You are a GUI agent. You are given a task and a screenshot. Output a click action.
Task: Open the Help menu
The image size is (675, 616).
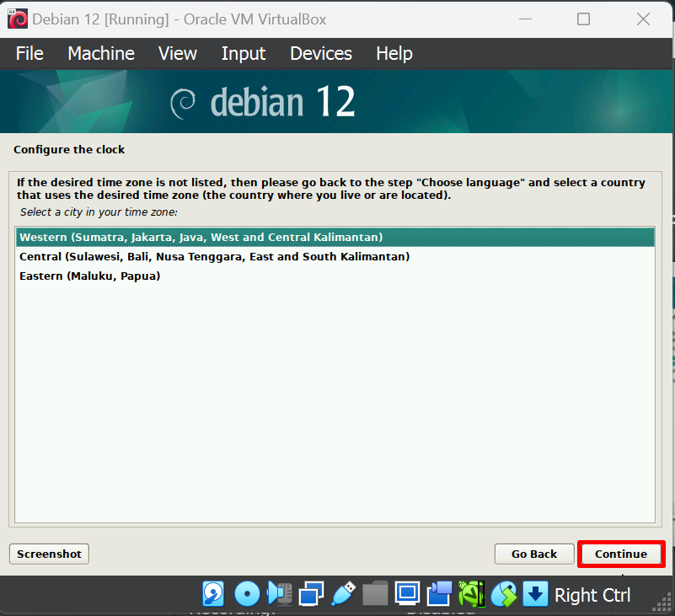tap(394, 54)
